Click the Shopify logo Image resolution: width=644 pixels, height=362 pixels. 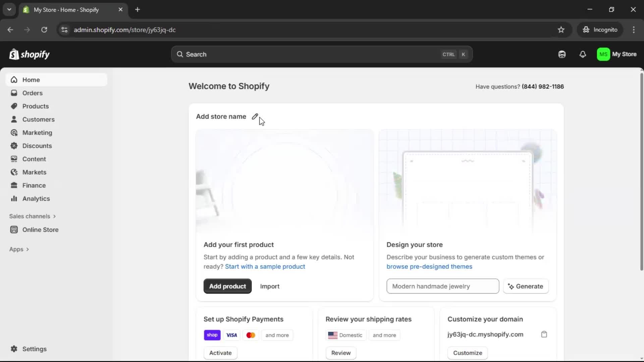pyautogui.click(x=30, y=54)
